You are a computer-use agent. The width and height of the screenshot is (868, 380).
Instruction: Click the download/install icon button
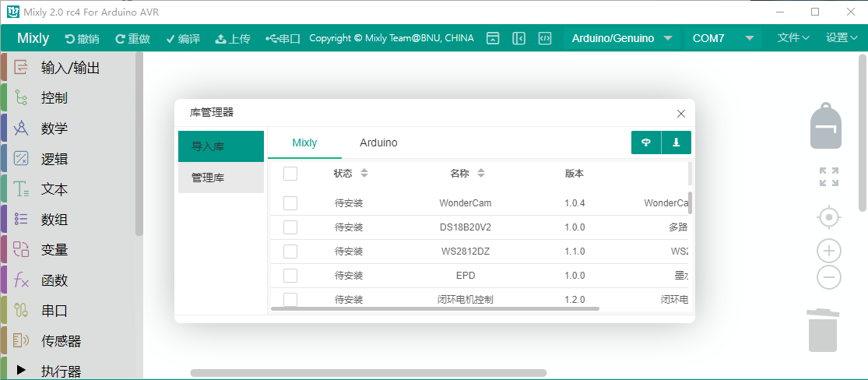click(x=676, y=142)
